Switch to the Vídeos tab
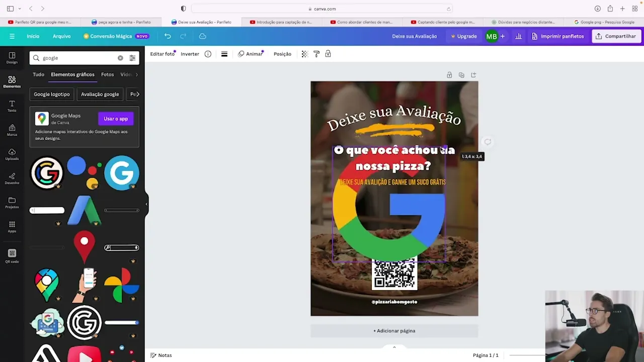 coord(126,74)
